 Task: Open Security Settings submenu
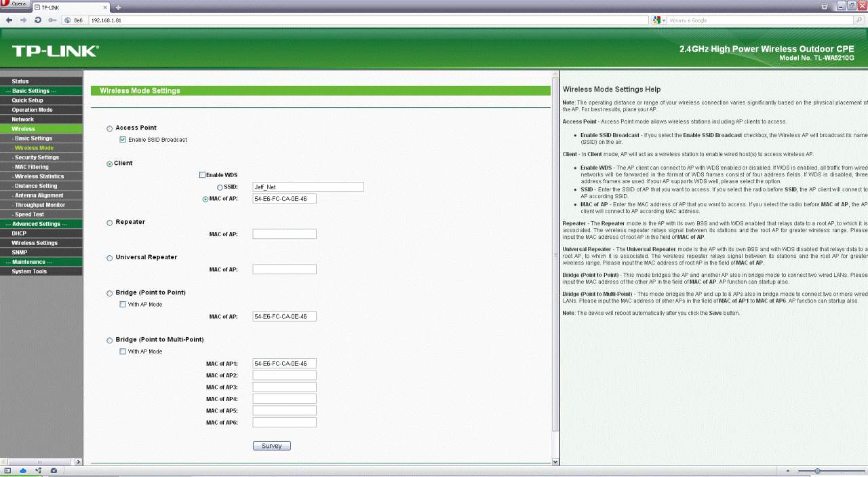click(41, 157)
